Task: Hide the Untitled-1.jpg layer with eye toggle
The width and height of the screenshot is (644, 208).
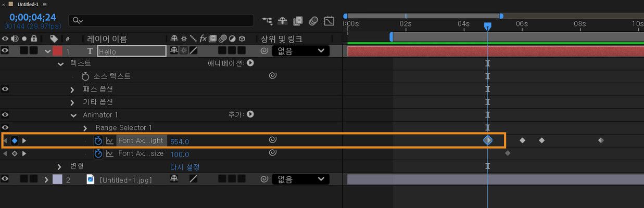Action: [5, 179]
